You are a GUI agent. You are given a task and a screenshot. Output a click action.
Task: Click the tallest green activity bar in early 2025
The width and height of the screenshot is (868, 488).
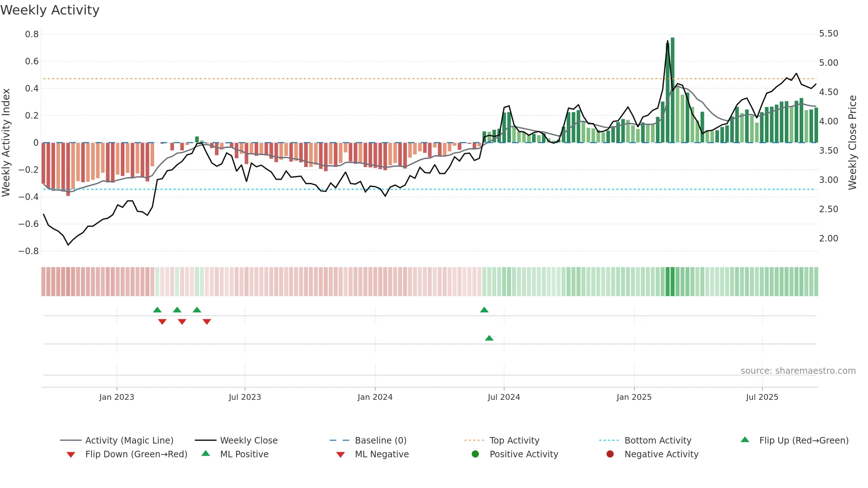coord(673,90)
